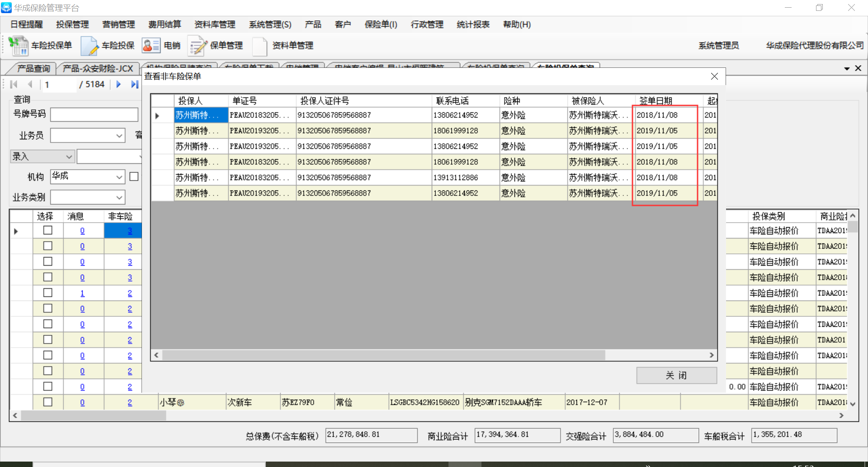Expand the 业务类别 dropdown
The image size is (868, 467).
click(119, 198)
